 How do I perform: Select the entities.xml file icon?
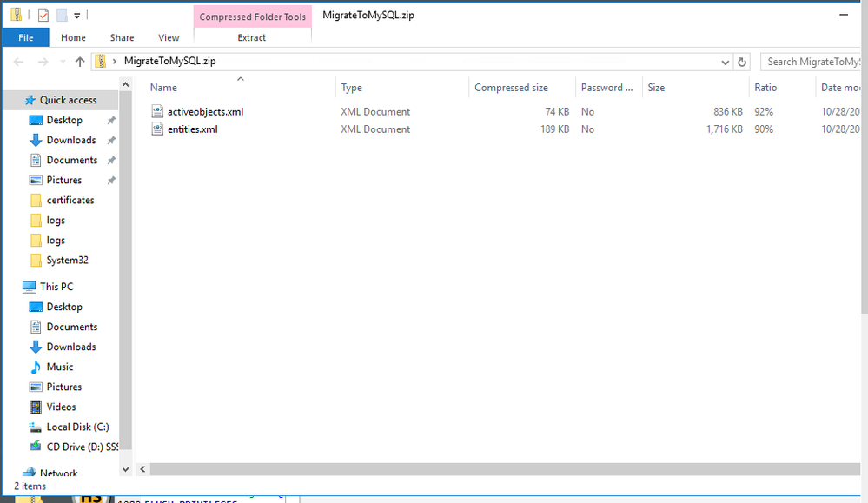pyautogui.click(x=157, y=129)
